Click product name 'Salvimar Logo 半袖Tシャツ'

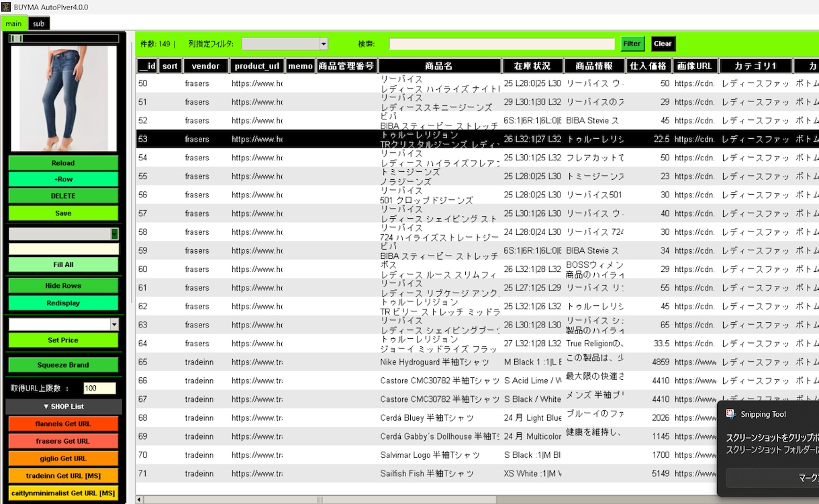pos(430,454)
